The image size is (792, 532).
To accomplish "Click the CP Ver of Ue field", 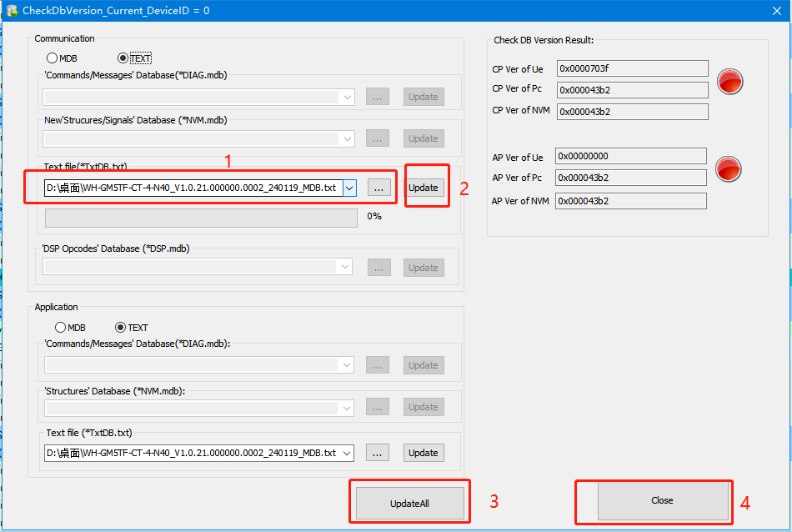I will (632, 68).
